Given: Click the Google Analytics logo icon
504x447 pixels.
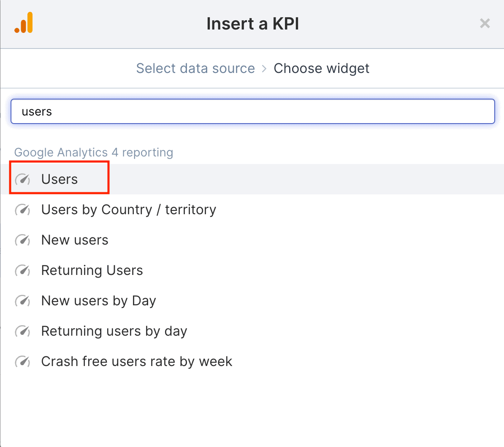Looking at the screenshot, I should (24, 22).
